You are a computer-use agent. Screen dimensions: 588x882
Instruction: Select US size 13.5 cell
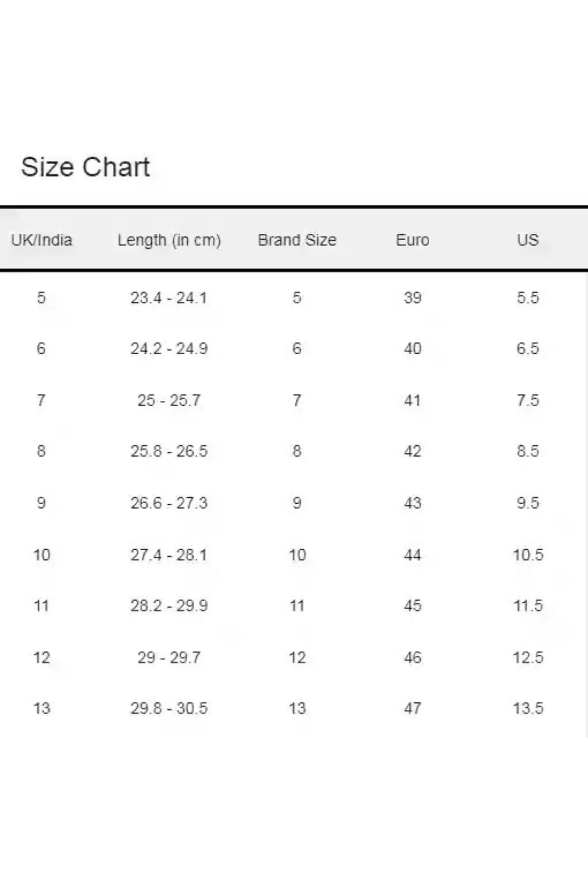coord(528,708)
